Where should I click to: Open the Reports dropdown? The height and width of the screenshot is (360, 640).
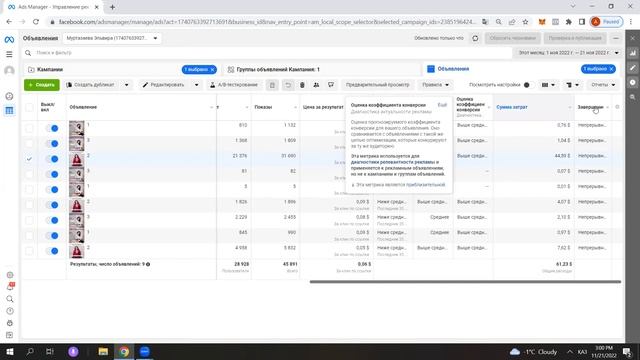(x=603, y=85)
